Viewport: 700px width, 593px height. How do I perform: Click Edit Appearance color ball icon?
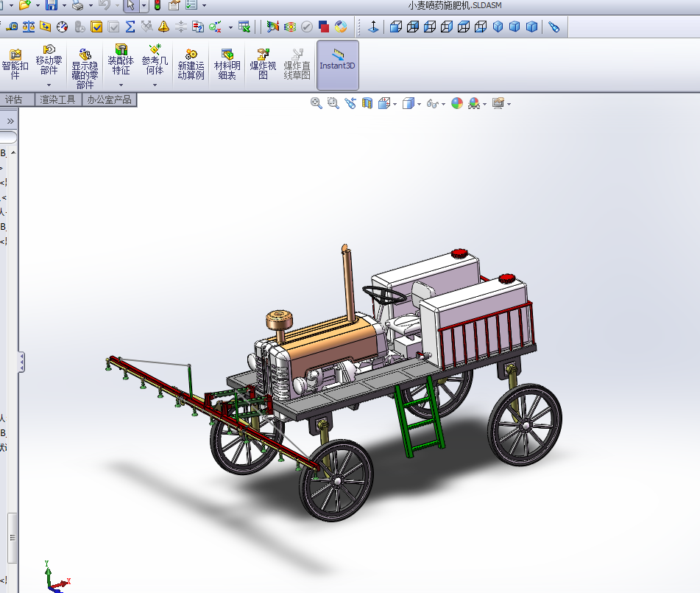coord(456,103)
